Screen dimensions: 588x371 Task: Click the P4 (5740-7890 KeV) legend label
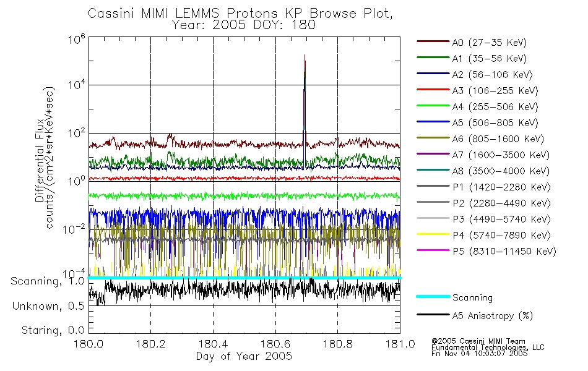coord(501,236)
